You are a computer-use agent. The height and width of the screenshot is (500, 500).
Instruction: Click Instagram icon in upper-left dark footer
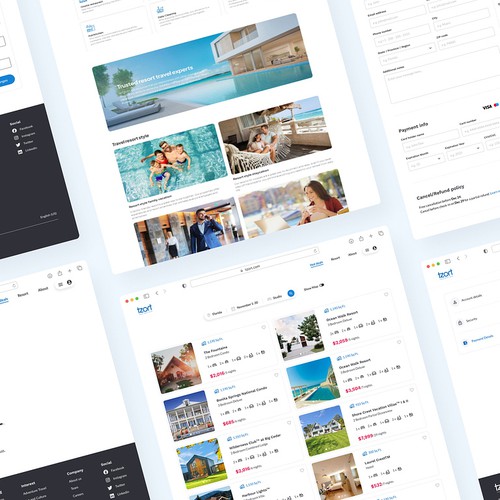point(16,138)
